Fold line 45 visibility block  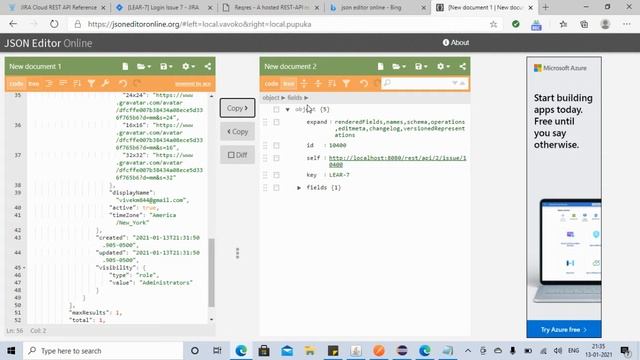[x=24, y=268]
